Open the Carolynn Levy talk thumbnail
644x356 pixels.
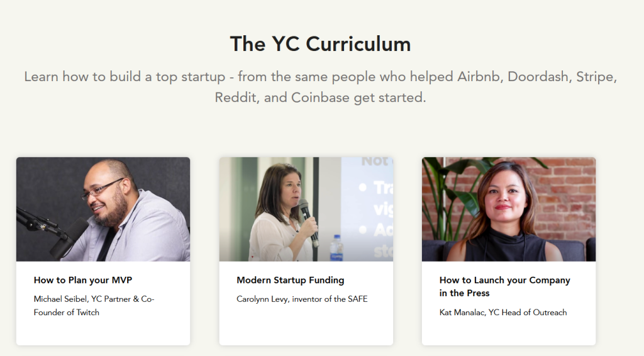pyautogui.click(x=306, y=209)
